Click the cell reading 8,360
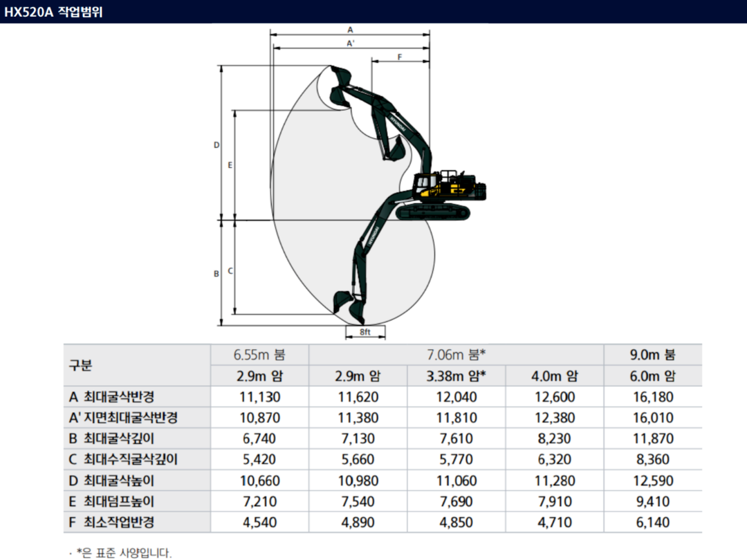The image size is (747, 560). pos(653,460)
